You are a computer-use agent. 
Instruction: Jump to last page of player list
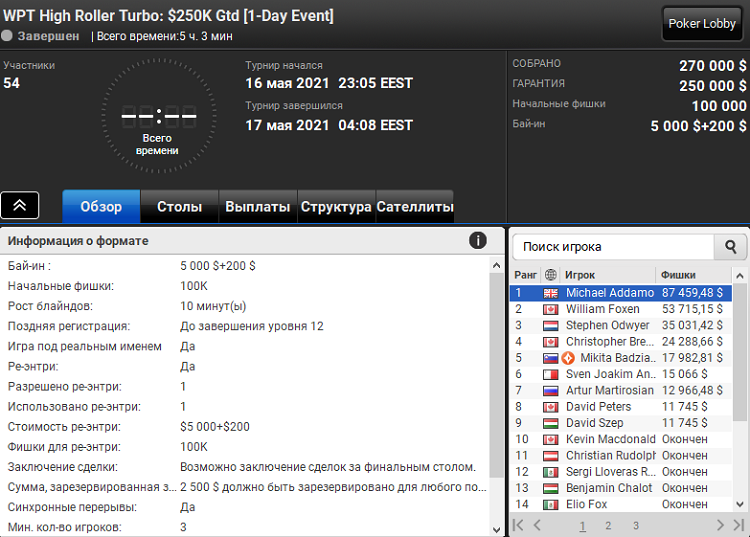[x=739, y=525]
